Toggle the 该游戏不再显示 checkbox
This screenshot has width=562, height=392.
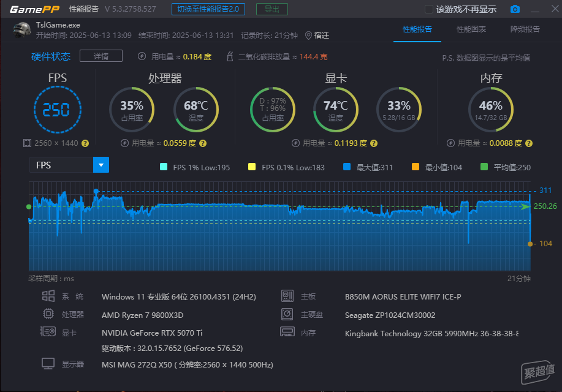pos(428,9)
